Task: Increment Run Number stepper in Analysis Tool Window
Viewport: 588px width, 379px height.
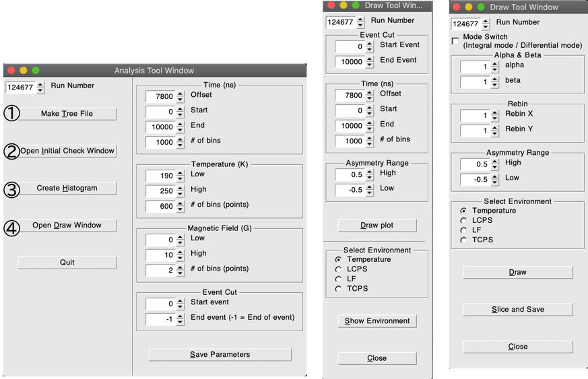Action: coord(40,85)
